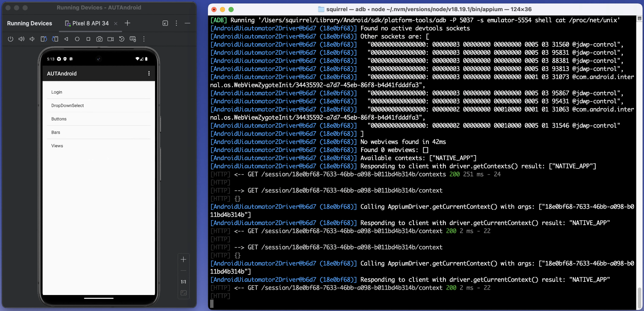Open the emulator toolbar overflow menu
Image resolution: width=644 pixels, height=311 pixels.
[144, 39]
